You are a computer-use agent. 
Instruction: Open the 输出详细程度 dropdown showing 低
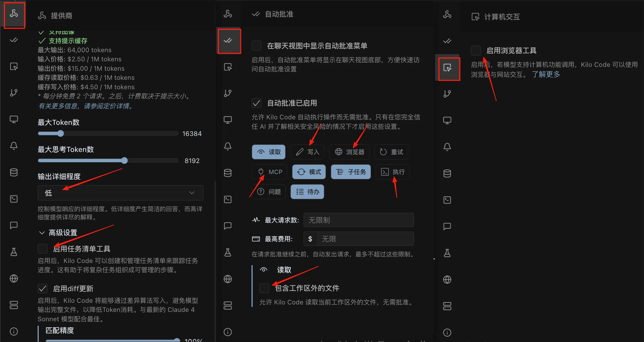121,193
